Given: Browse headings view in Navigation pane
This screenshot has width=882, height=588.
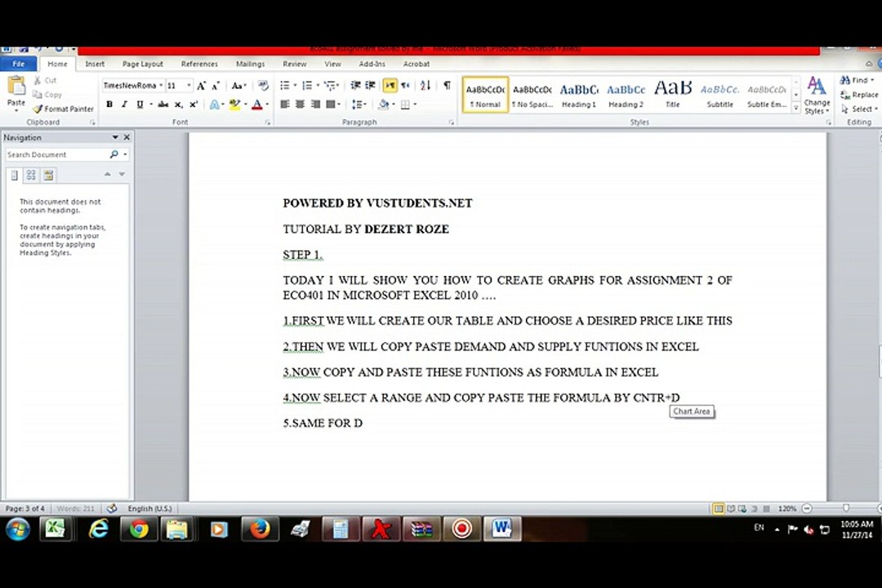Looking at the screenshot, I should (x=14, y=175).
